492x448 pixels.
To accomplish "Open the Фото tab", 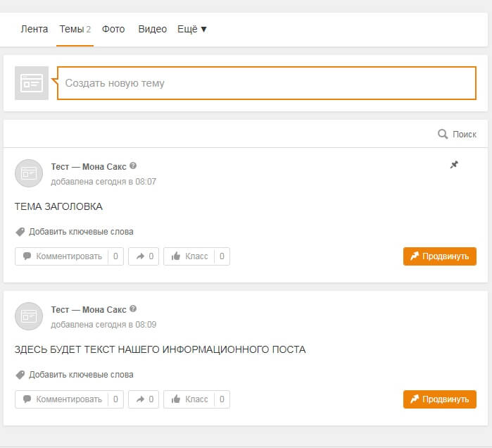I will 113,29.
